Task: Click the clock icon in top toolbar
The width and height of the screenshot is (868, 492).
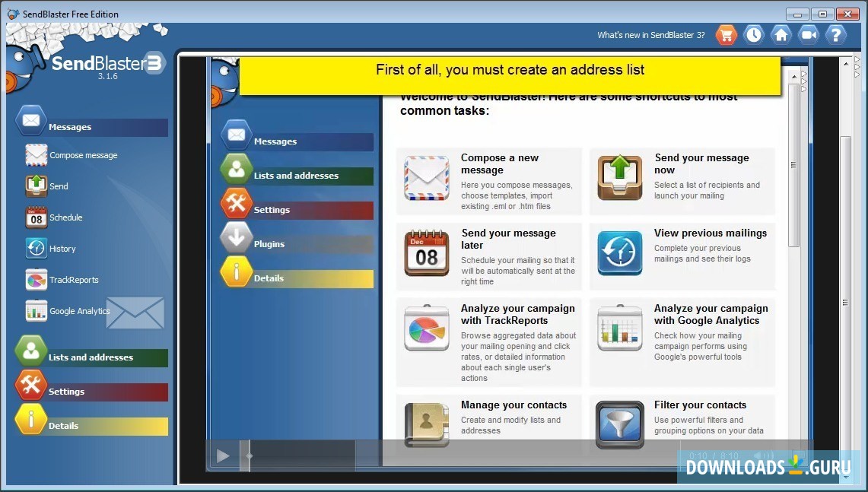Action: tap(753, 35)
